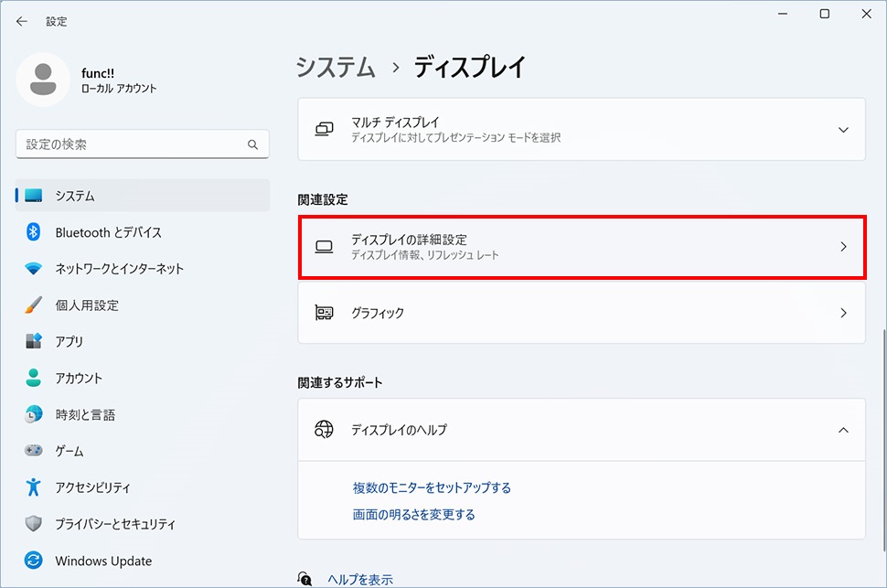This screenshot has width=887, height=588.
Task: Expand the マルチ ディスプレイ section
Action: [x=842, y=129]
